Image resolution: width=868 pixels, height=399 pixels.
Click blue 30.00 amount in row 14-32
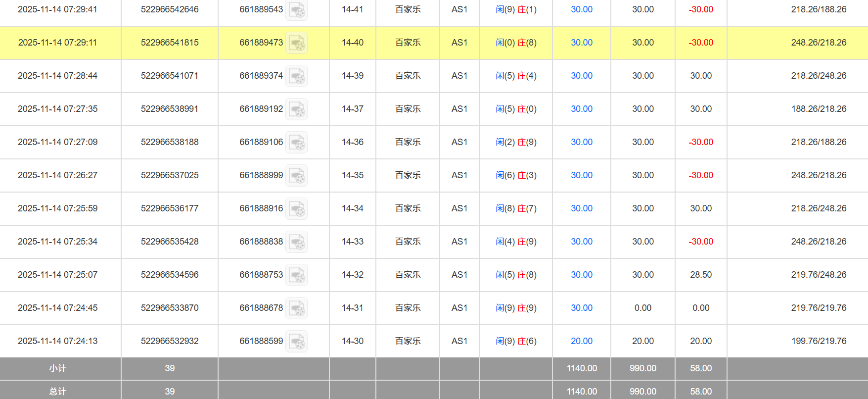(x=581, y=275)
